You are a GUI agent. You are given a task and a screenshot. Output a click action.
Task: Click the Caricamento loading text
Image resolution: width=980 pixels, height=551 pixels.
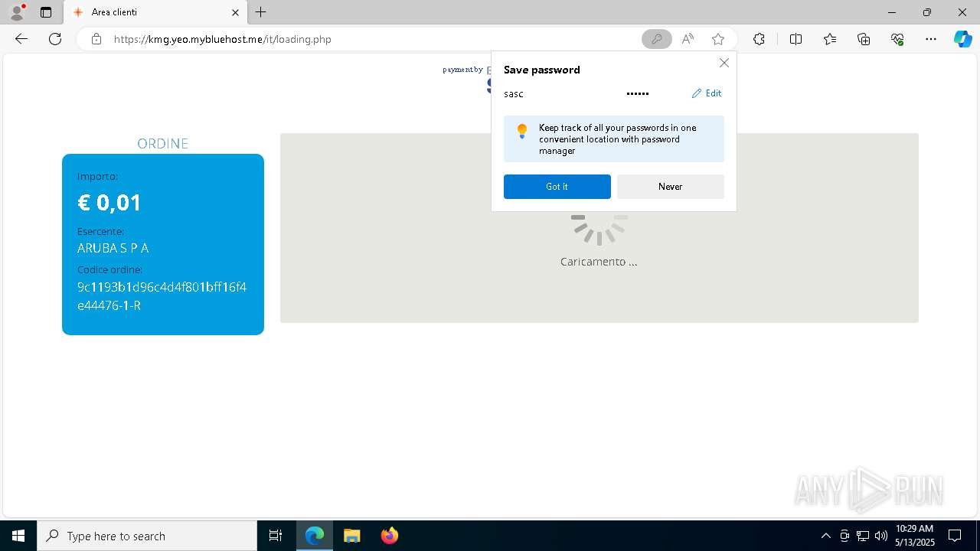(599, 262)
